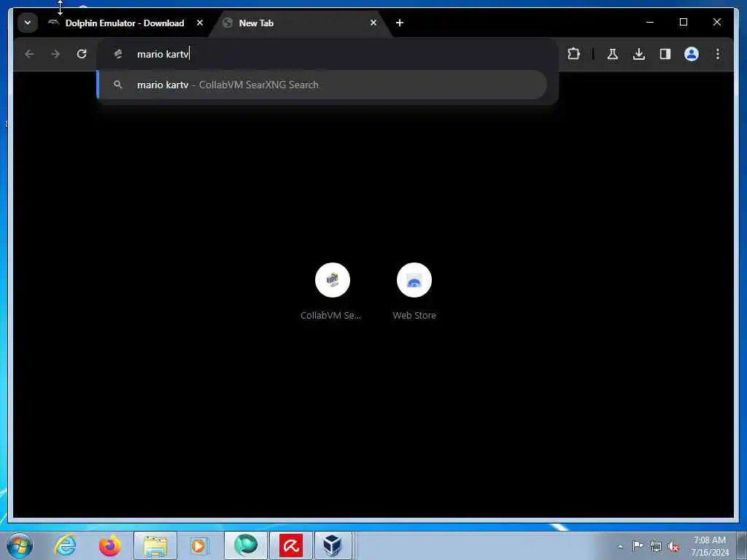This screenshot has width=747, height=560.
Task: Toggle the side panel
Action: point(665,54)
